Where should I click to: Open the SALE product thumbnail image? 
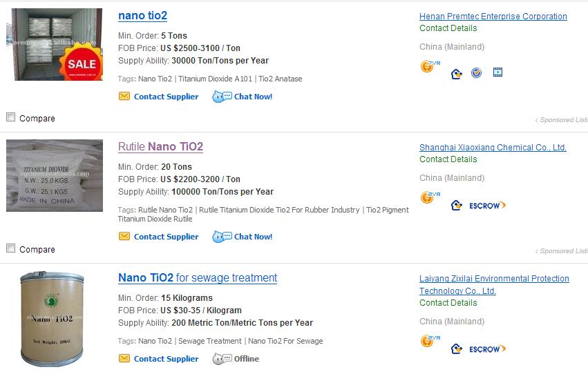[55, 44]
